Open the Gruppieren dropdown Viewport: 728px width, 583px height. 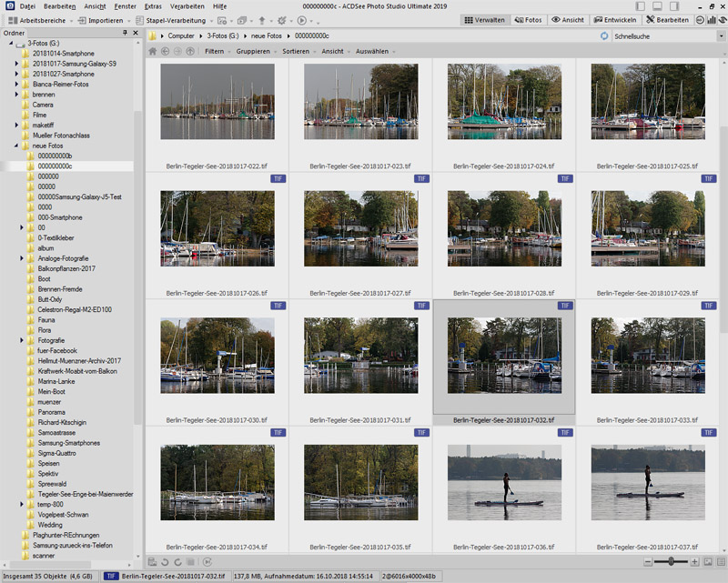[x=254, y=52]
